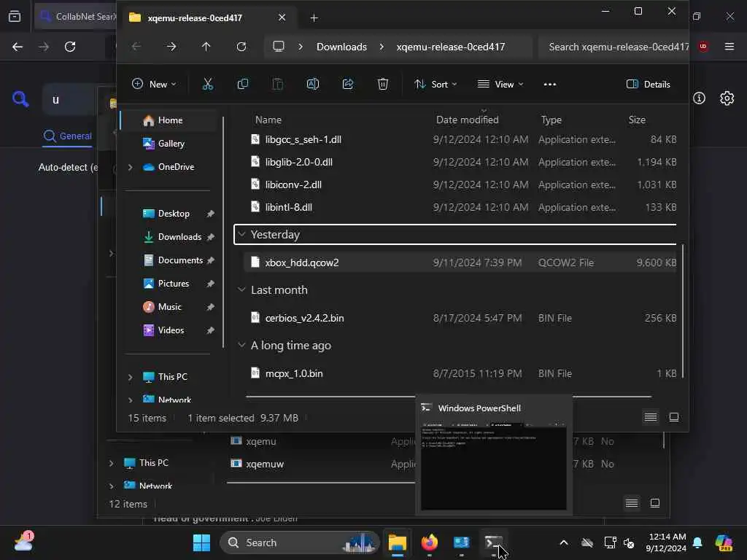747x560 pixels.
Task: Open Videos quick access folder
Action: click(x=171, y=330)
